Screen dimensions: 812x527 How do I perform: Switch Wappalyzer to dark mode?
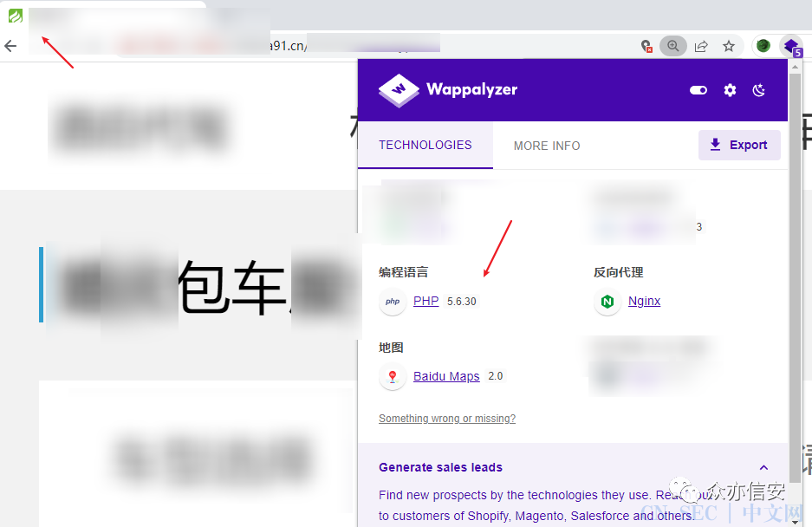(x=758, y=90)
